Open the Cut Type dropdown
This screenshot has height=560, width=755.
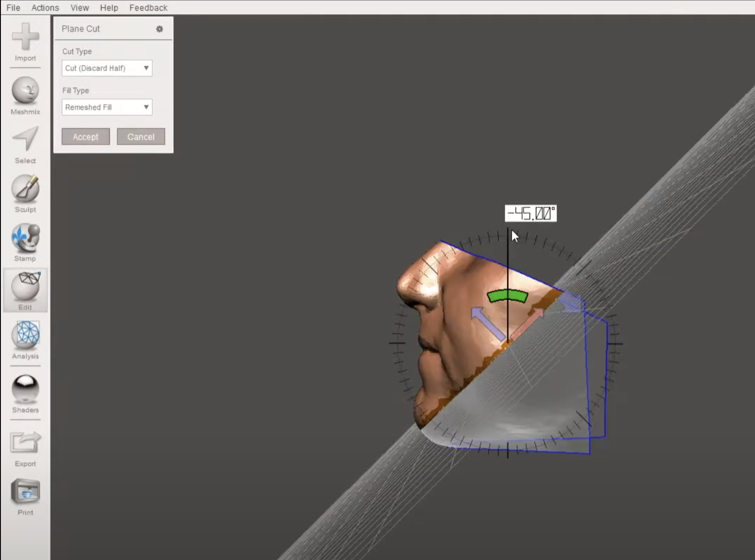(107, 68)
